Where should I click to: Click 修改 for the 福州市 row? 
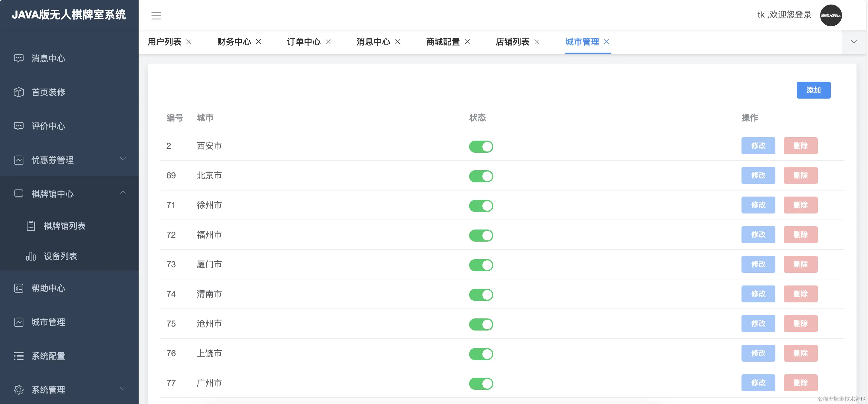(x=758, y=234)
